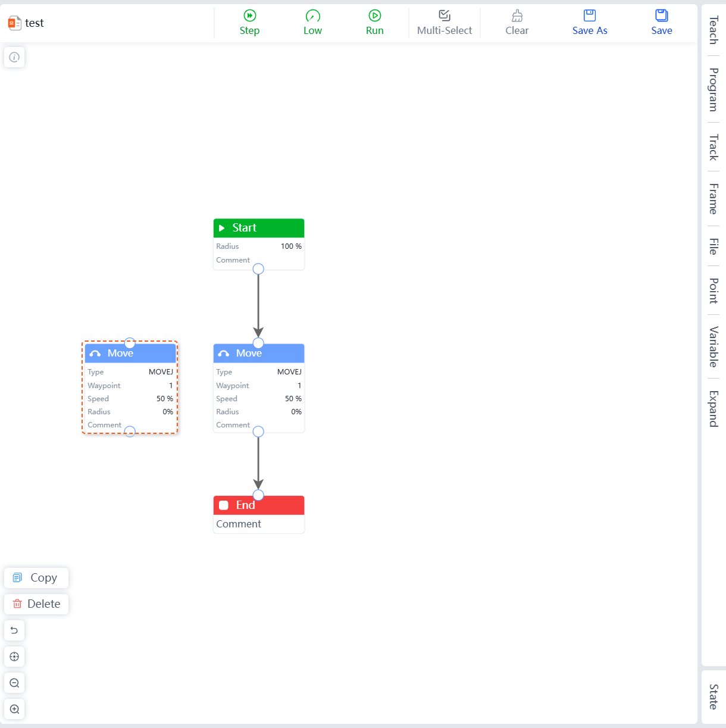Toggle the Low speed mode
Screen dimensions: 726x728
(x=312, y=16)
